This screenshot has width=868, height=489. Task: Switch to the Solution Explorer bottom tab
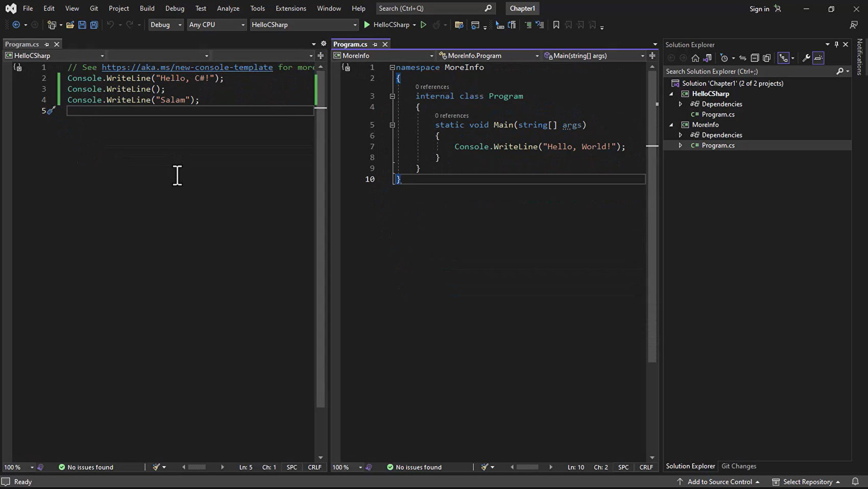(690, 466)
